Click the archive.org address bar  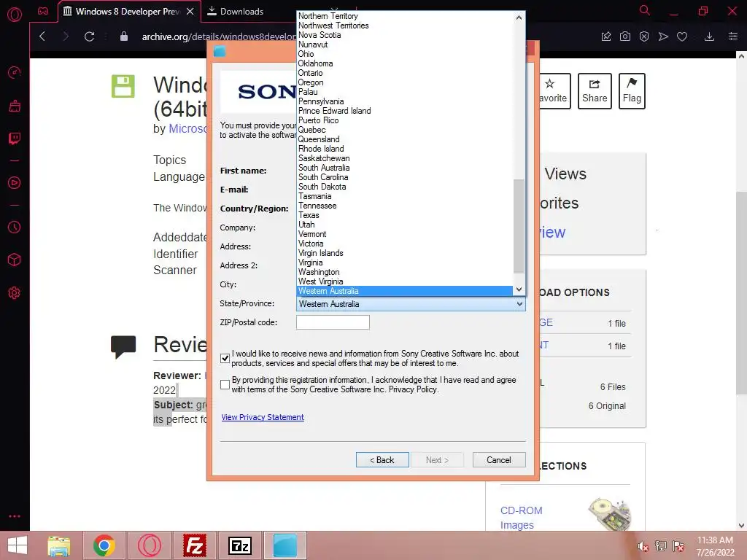[219, 36]
